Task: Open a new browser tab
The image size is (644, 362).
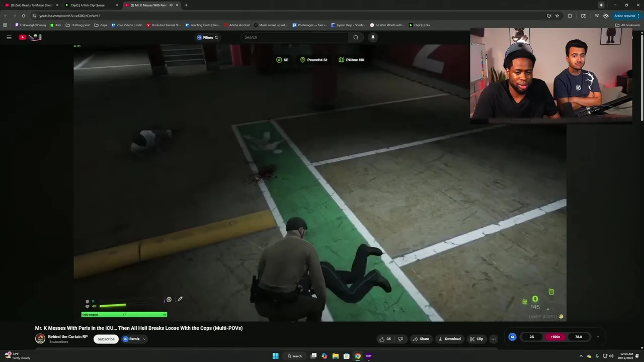Action: 186,5
